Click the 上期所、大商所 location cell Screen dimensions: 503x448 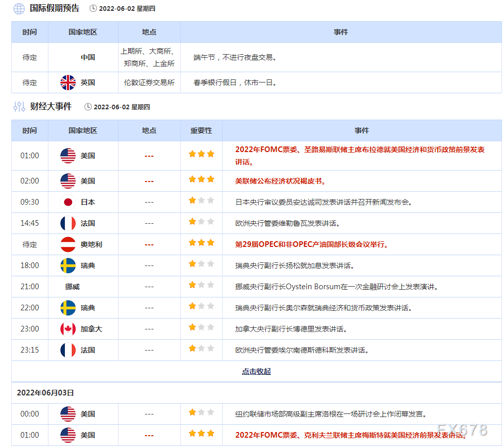[x=149, y=57]
